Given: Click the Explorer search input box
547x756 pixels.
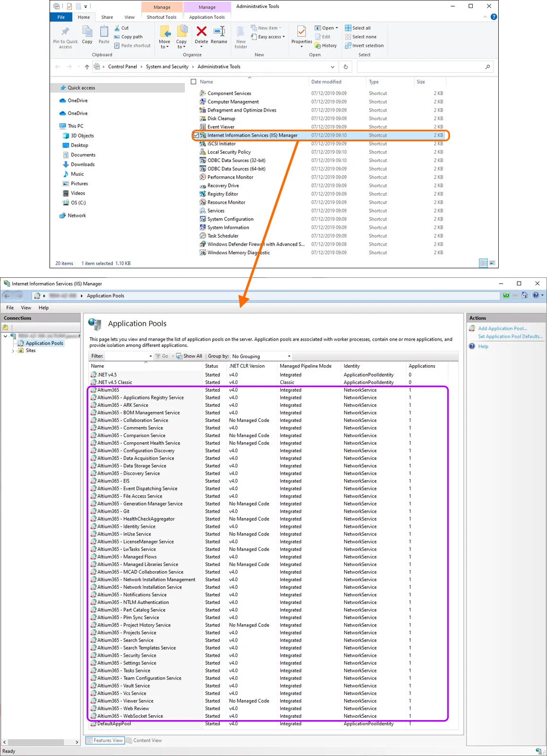Looking at the screenshot, I should coord(421,67).
